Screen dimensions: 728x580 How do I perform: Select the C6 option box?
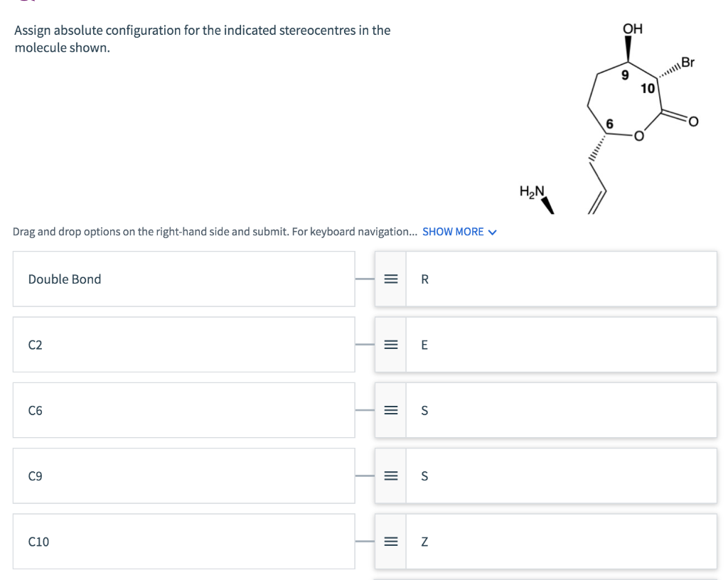coord(183,410)
